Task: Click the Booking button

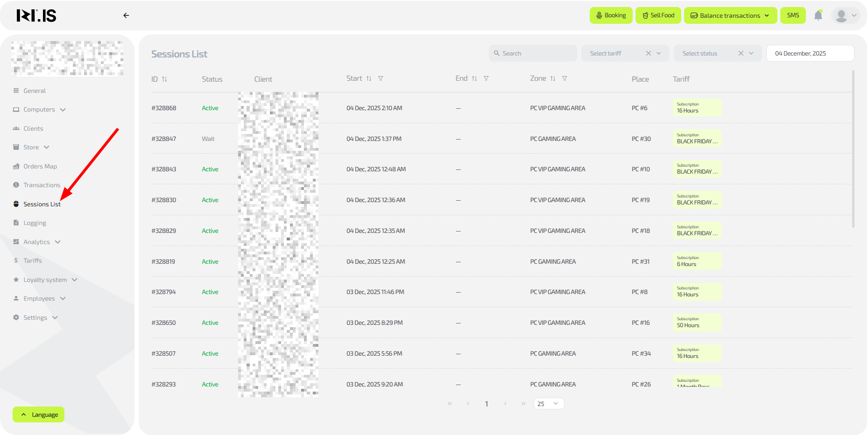Action: 611,15
